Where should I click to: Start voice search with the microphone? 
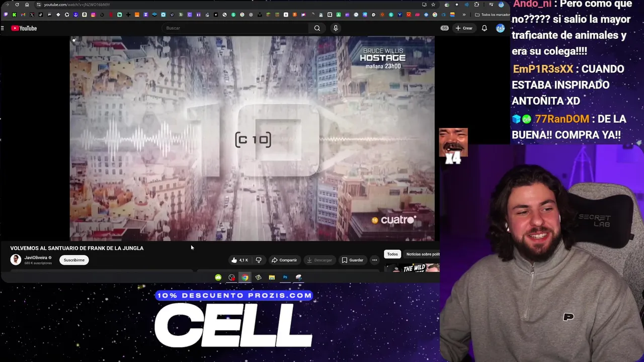pos(336,28)
